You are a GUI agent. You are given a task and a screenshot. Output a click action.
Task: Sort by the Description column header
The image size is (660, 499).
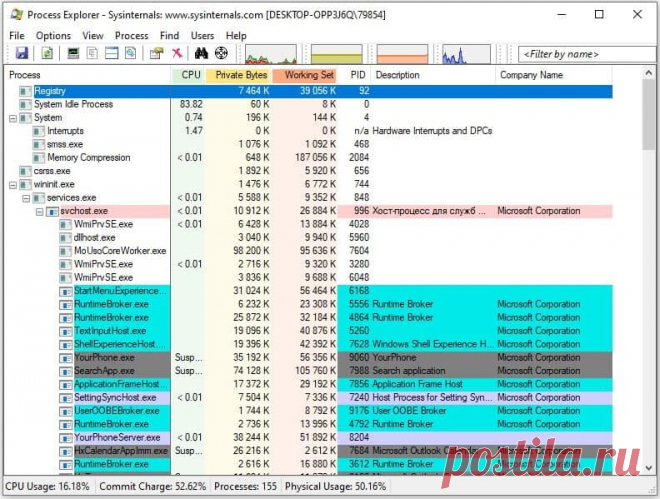pyautogui.click(x=433, y=75)
